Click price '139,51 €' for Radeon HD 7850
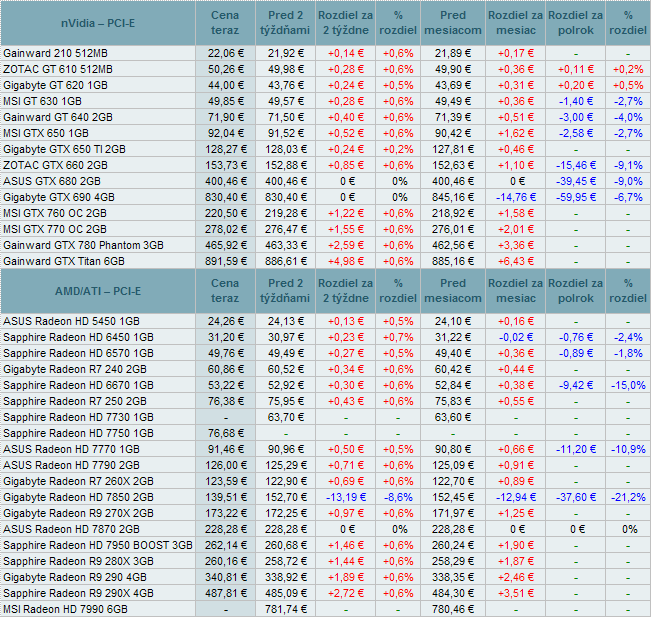 [225, 497]
